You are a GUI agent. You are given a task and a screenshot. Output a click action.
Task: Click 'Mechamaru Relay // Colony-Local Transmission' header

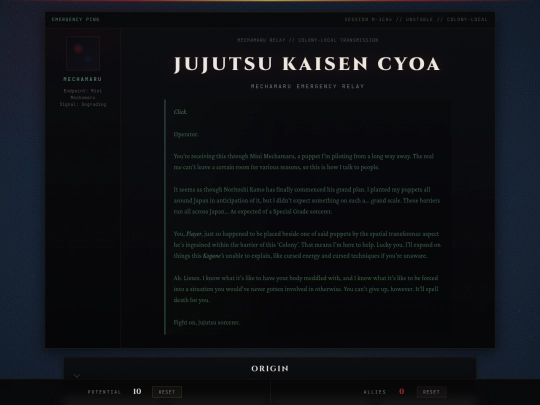[x=308, y=40]
